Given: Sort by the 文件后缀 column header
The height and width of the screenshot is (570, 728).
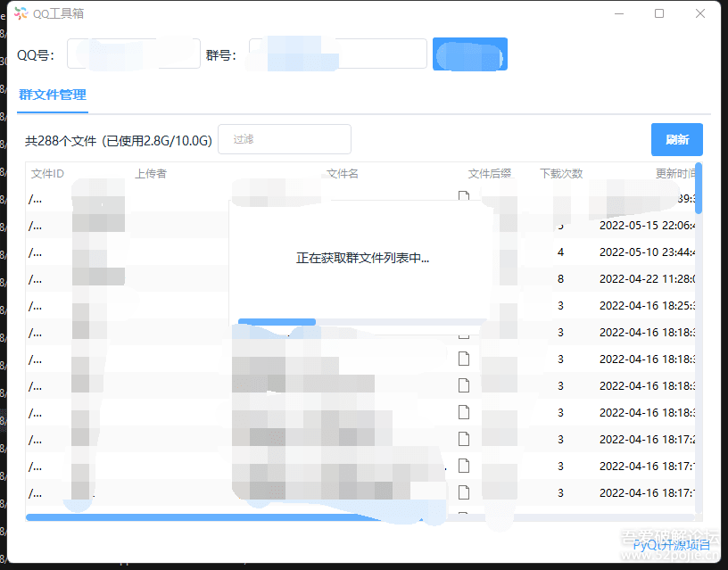Looking at the screenshot, I should coord(490,174).
